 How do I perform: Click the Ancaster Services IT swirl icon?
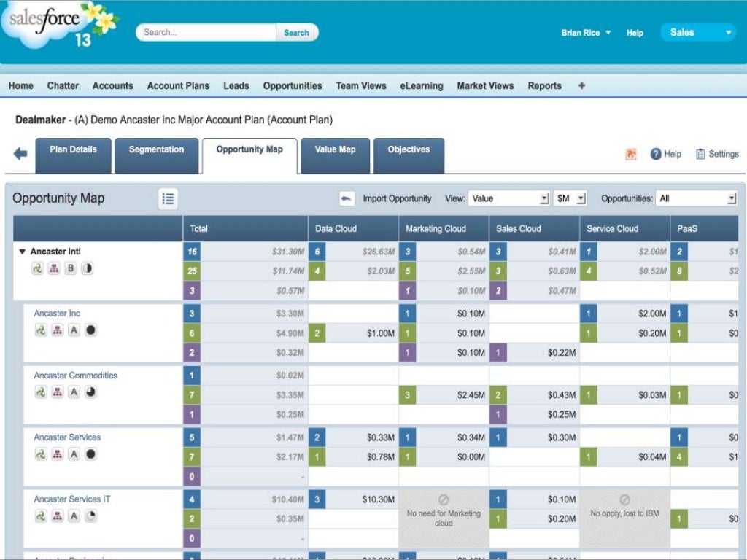[41, 516]
